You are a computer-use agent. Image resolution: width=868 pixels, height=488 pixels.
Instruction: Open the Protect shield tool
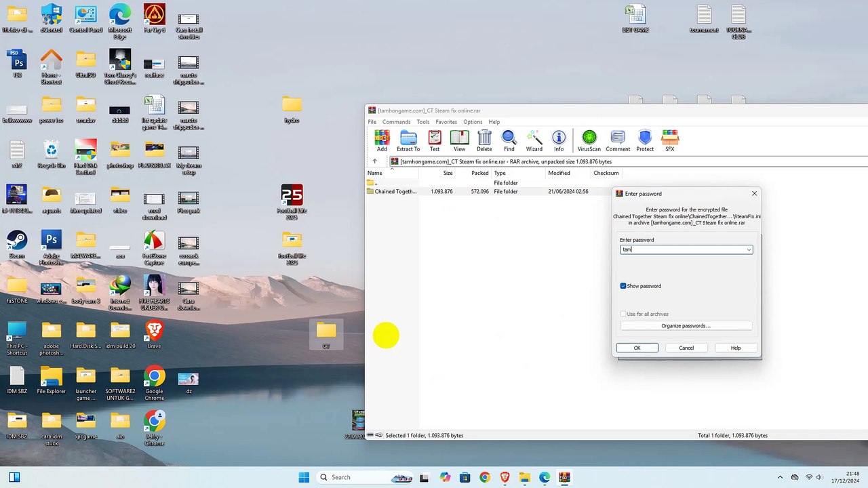(x=645, y=141)
